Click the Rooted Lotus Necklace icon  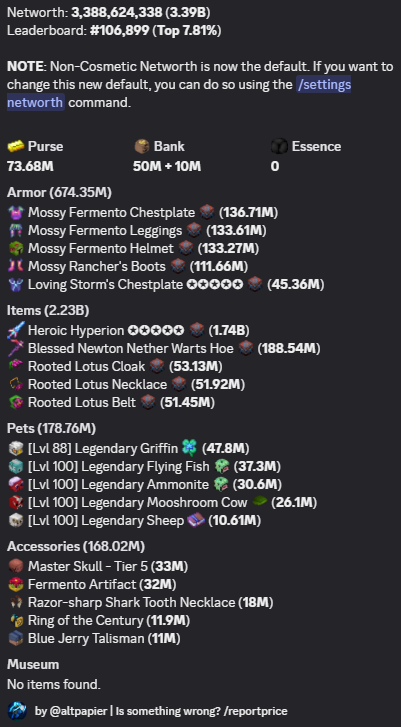16,384
